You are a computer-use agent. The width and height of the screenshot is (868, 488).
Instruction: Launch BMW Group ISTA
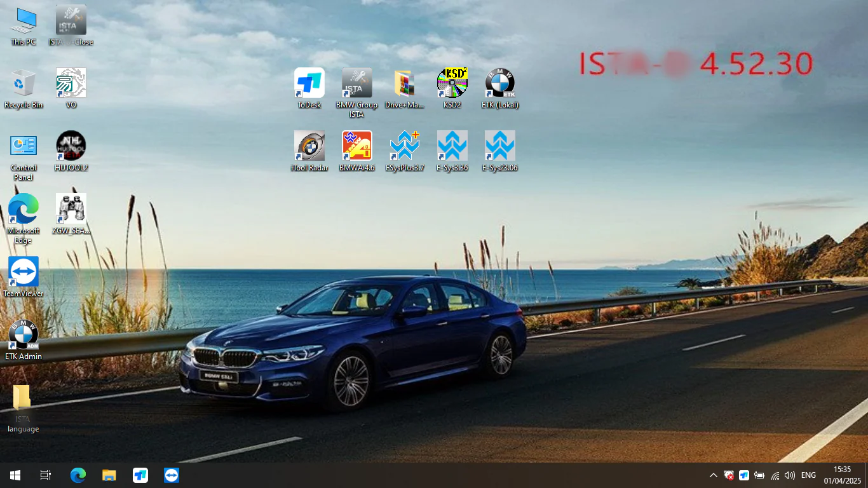(x=356, y=86)
